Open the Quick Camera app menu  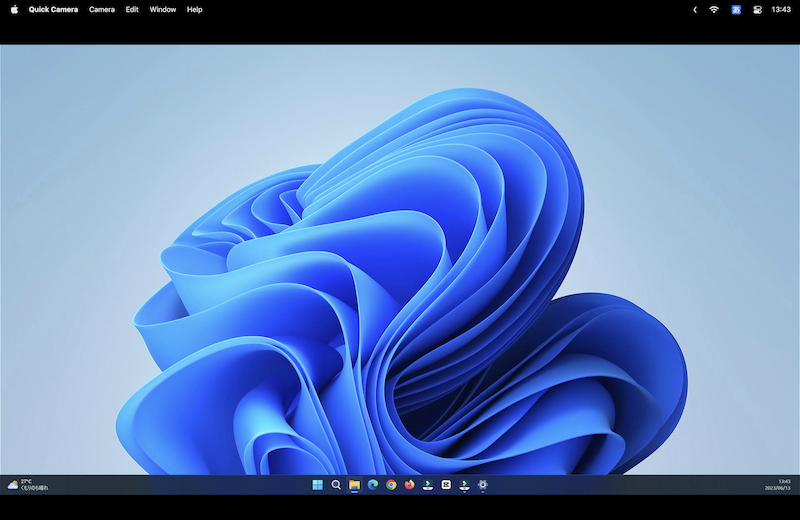click(x=54, y=9)
